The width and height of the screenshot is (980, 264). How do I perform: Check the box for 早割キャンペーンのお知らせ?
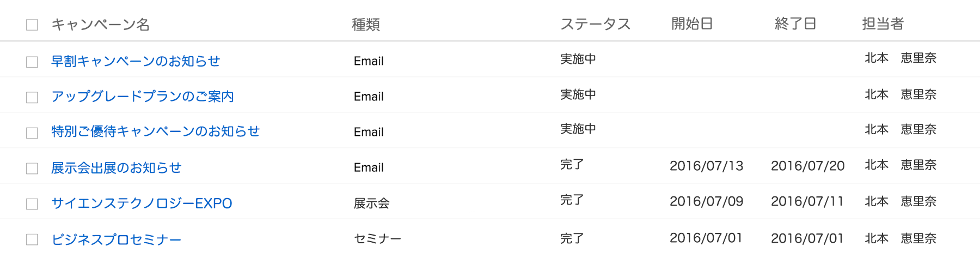[32, 62]
